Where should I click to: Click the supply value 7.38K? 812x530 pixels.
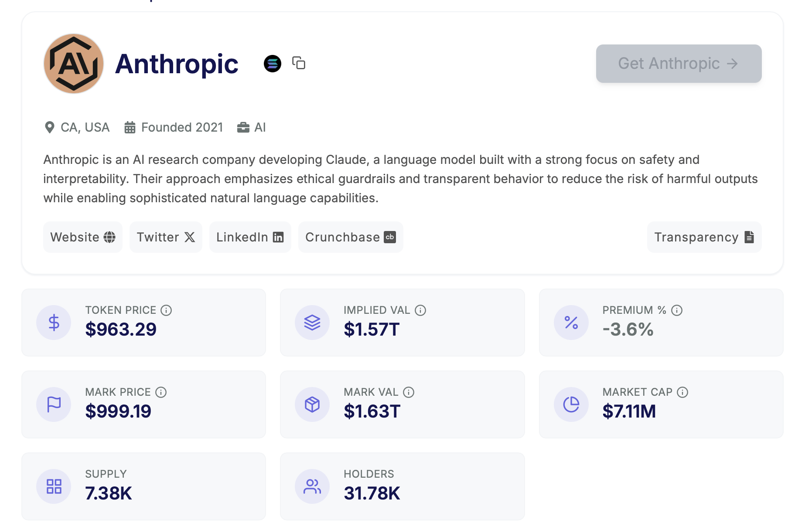[109, 493]
